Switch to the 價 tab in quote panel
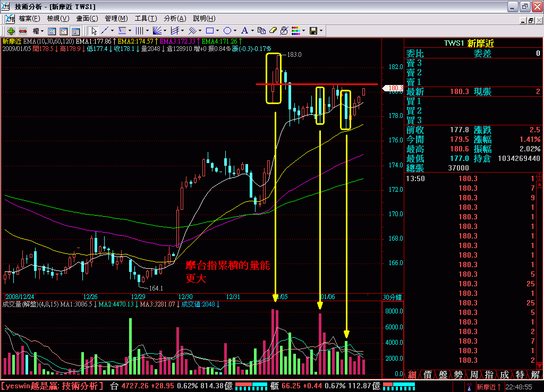This screenshot has height=392, width=544. click(x=428, y=374)
